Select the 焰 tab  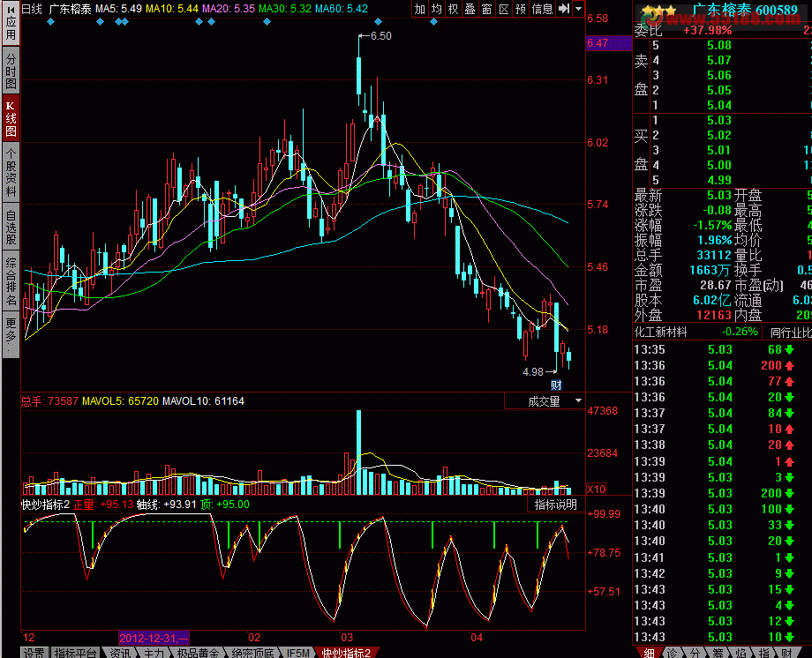click(741, 653)
